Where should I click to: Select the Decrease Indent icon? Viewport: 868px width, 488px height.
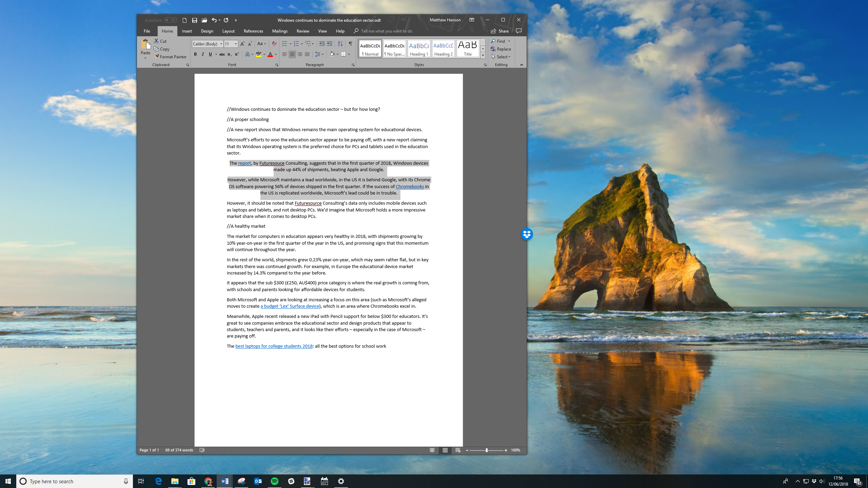pyautogui.click(x=322, y=43)
